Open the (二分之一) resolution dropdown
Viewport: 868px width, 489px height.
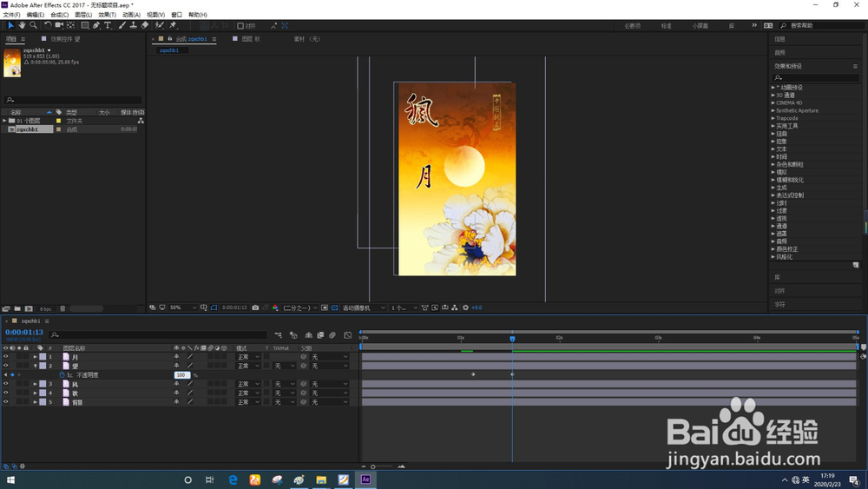[x=300, y=307]
